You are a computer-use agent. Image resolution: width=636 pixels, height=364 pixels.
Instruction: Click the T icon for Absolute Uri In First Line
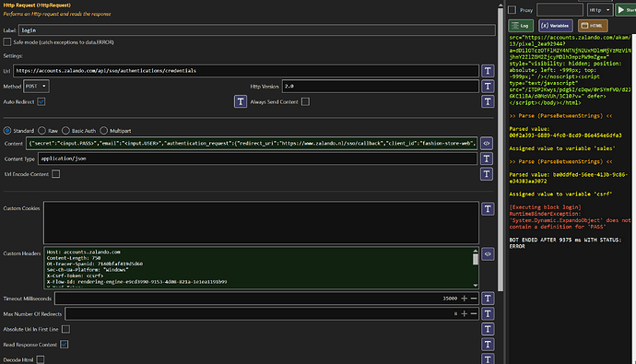point(488,329)
